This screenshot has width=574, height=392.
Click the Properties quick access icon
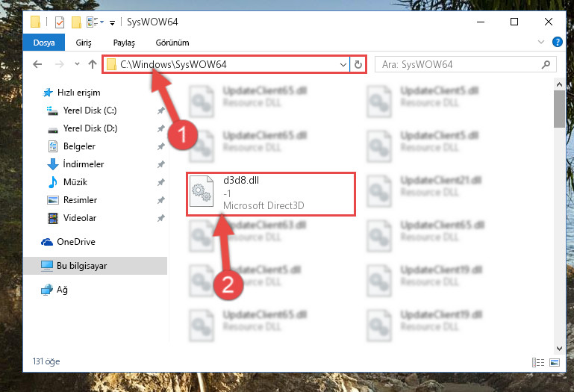(59, 22)
